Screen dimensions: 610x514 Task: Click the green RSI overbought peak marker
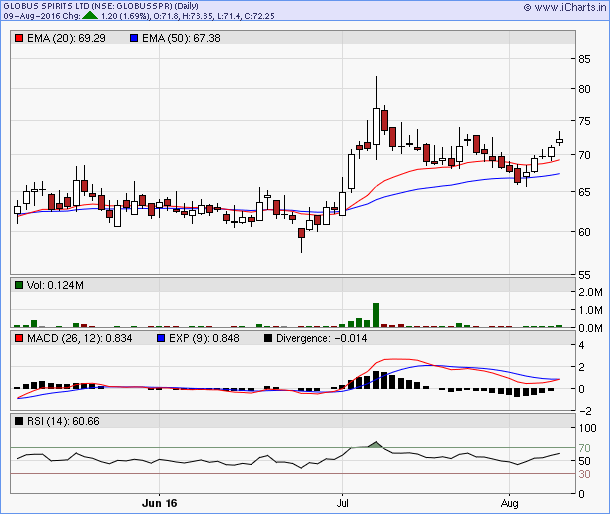[375, 444]
